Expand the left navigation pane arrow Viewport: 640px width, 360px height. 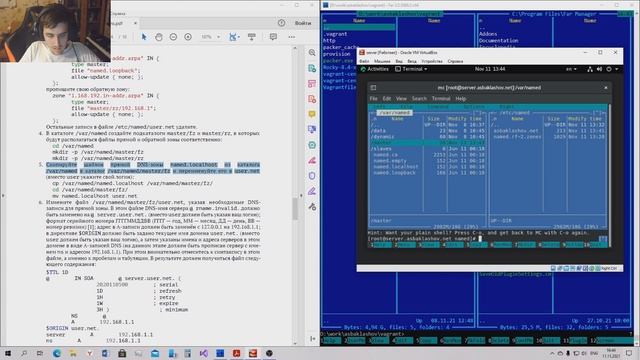tap(3, 196)
